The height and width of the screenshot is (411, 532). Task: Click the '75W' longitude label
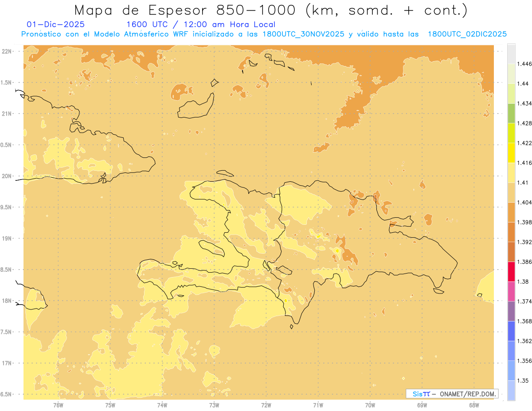click(110, 405)
